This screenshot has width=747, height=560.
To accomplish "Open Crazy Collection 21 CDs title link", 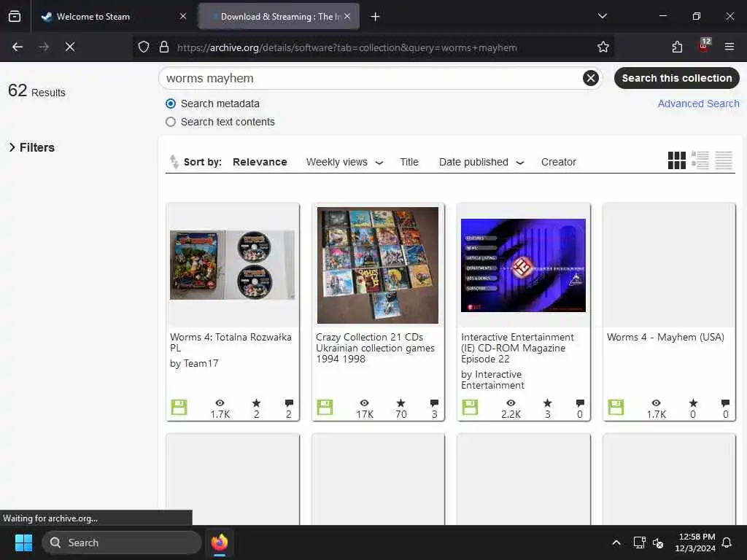I will click(x=375, y=348).
